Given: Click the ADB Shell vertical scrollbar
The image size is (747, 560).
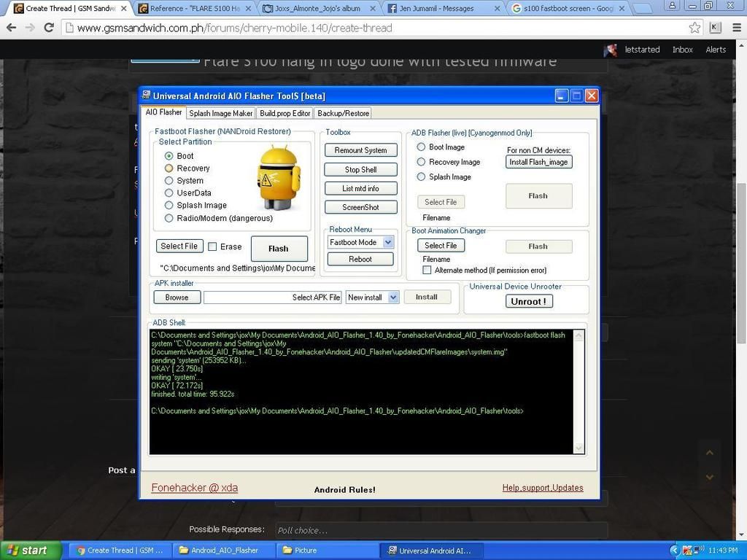Looking at the screenshot, I should pyautogui.click(x=579, y=392).
